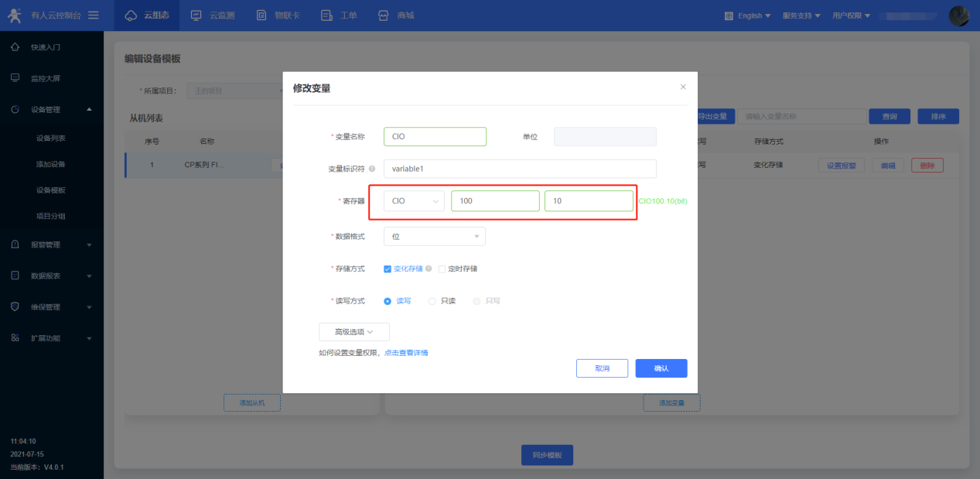Viewport: 980px width, 479px height.
Task: Click the info icon next to 变化存储
Action: (x=429, y=269)
